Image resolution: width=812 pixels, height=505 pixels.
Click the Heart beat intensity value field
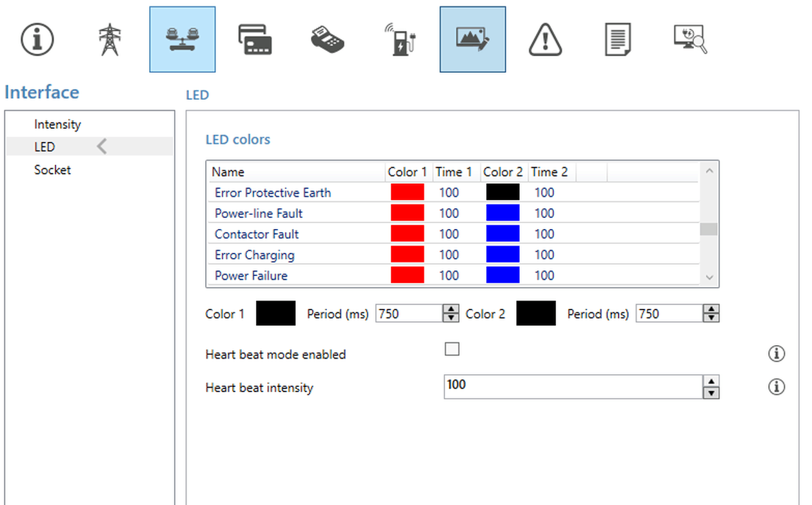573,387
